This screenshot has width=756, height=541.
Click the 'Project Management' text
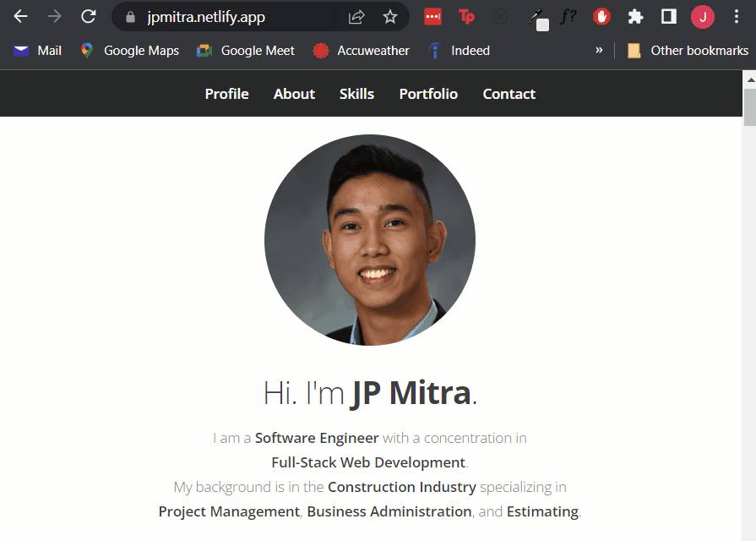[229, 511]
